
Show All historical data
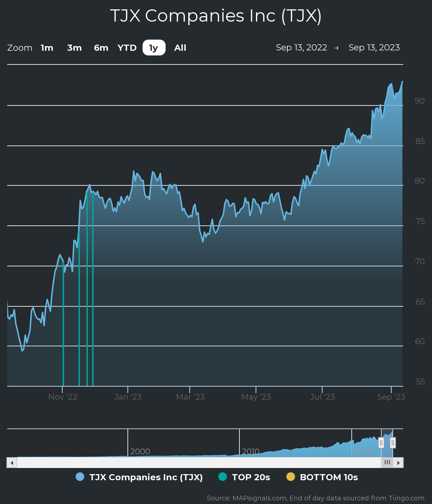[180, 48]
